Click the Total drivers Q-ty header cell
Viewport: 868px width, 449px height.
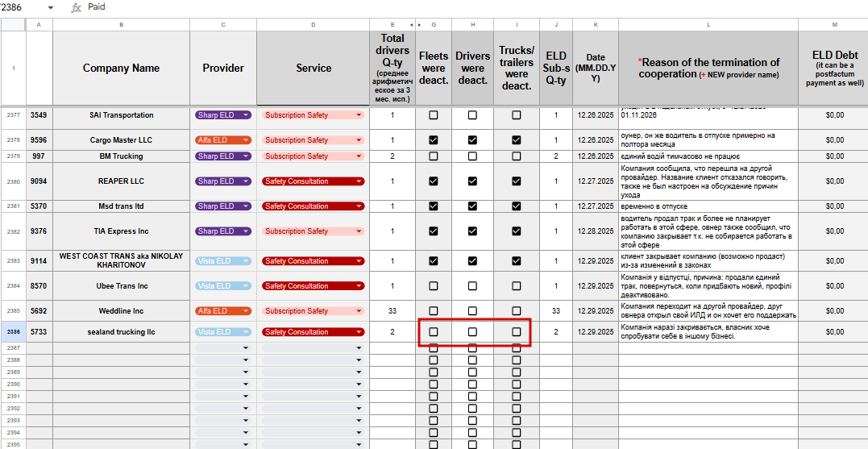[x=392, y=68]
